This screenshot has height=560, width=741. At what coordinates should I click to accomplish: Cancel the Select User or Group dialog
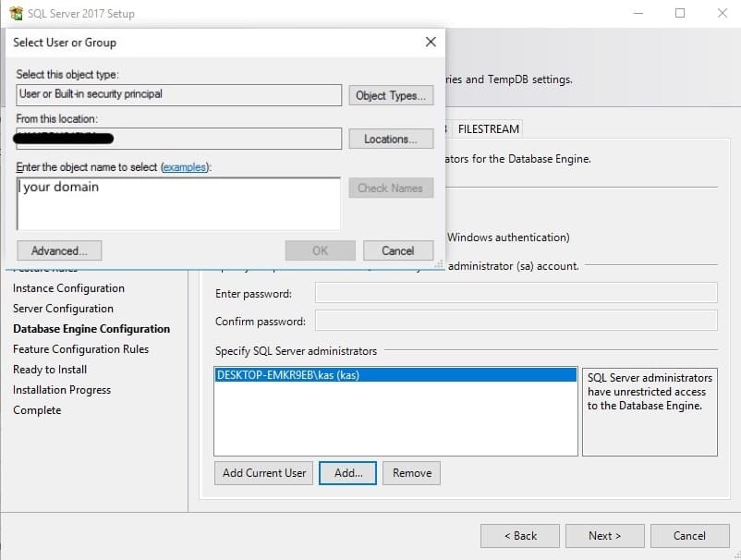[397, 250]
